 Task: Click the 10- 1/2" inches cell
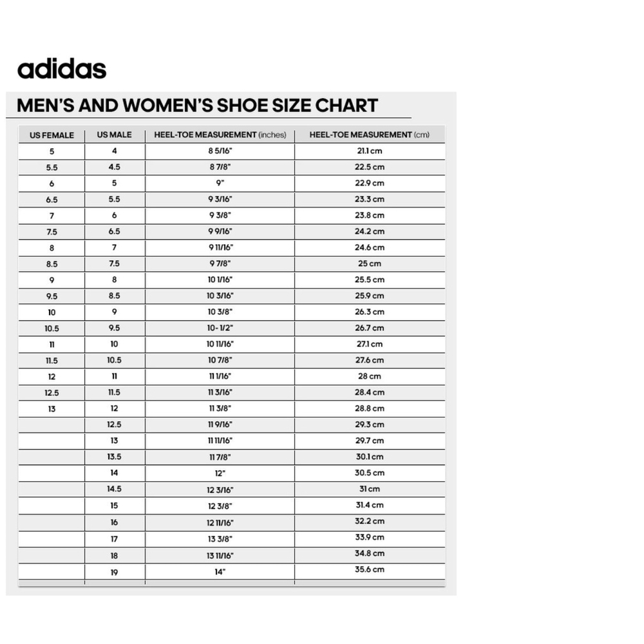click(x=220, y=328)
